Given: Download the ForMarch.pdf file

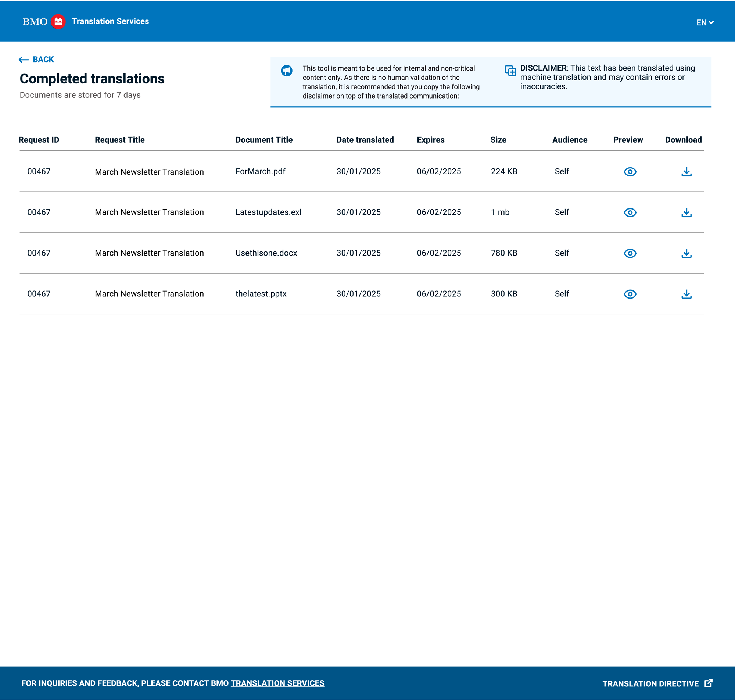Looking at the screenshot, I should tap(686, 172).
